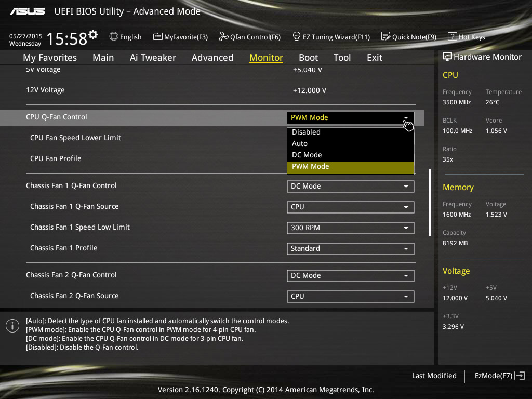
Task: Select the CPU Q-Fan Control row label
Action: point(56,117)
